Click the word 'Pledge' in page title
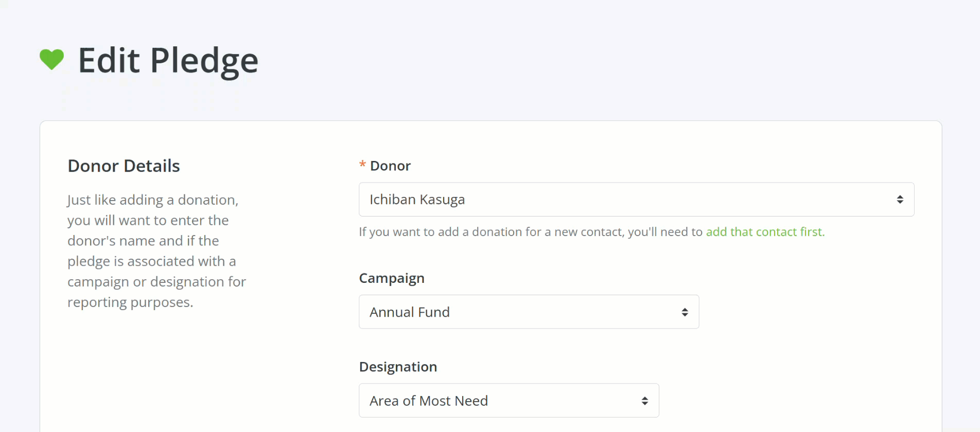 tap(204, 61)
